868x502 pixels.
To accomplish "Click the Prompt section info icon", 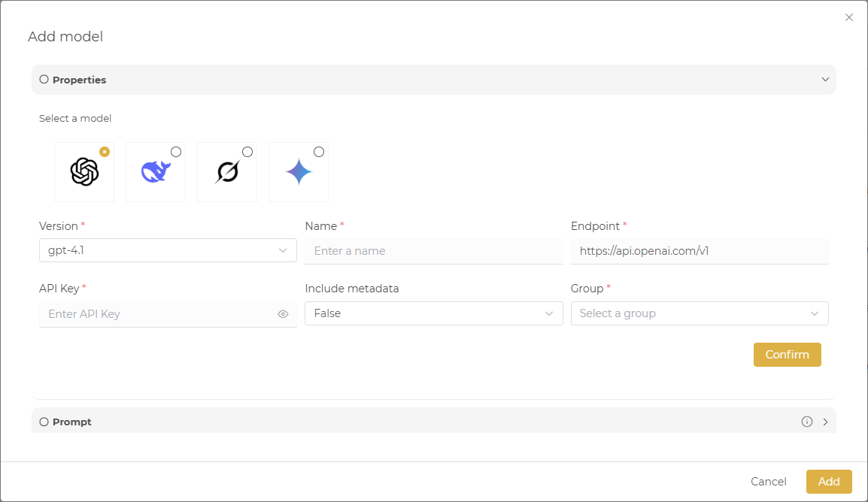I will click(807, 422).
